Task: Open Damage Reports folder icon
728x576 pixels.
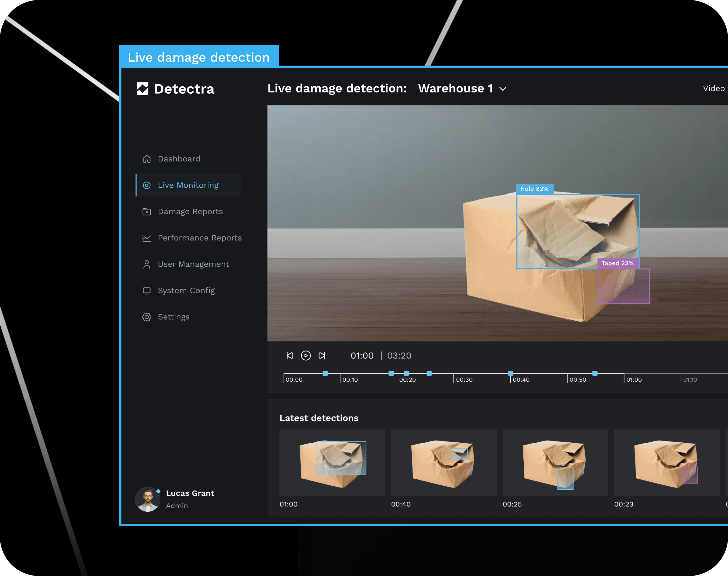Action: pos(147,211)
